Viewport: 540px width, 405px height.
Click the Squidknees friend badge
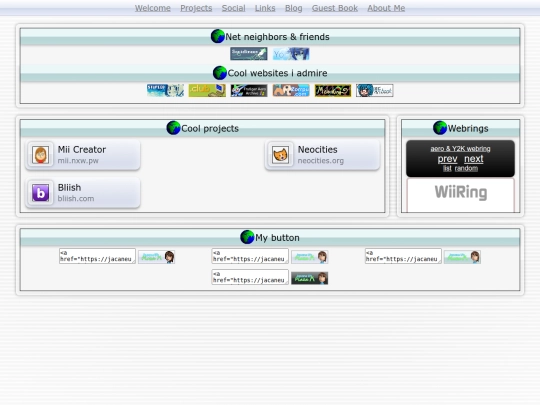pyautogui.click(x=249, y=54)
